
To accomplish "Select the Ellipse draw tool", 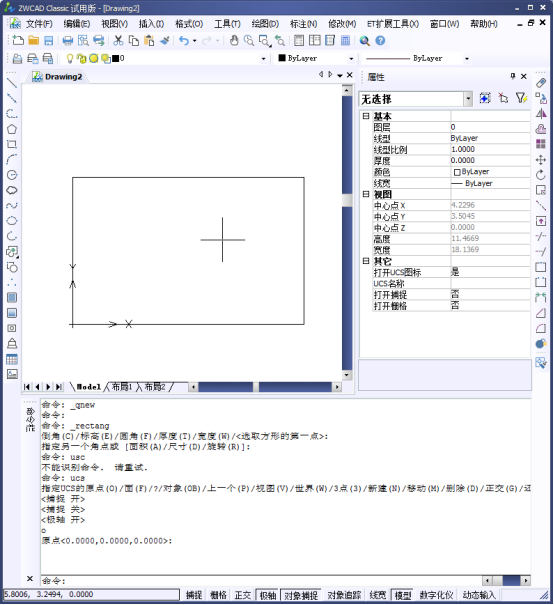I will (x=12, y=221).
